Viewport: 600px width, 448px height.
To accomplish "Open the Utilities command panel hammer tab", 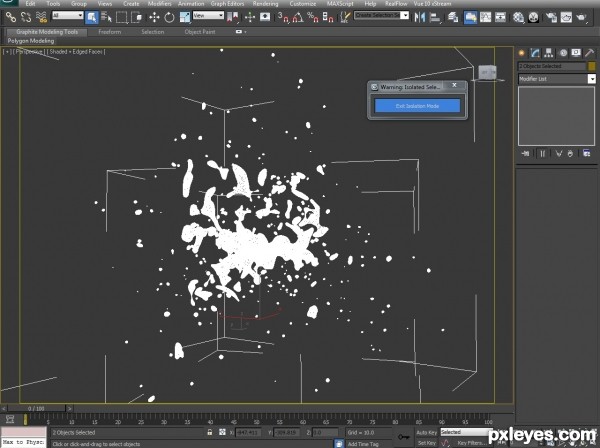I will pos(589,53).
